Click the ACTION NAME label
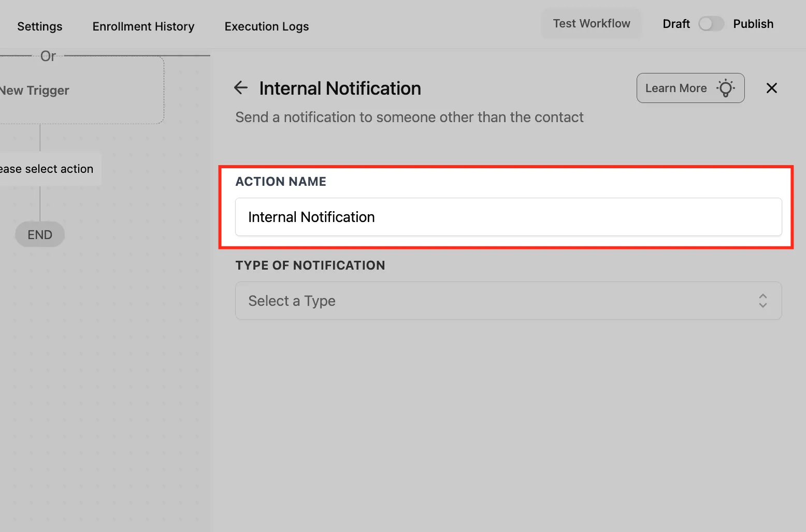This screenshot has height=532, width=806. pyautogui.click(x=281, y=182)
